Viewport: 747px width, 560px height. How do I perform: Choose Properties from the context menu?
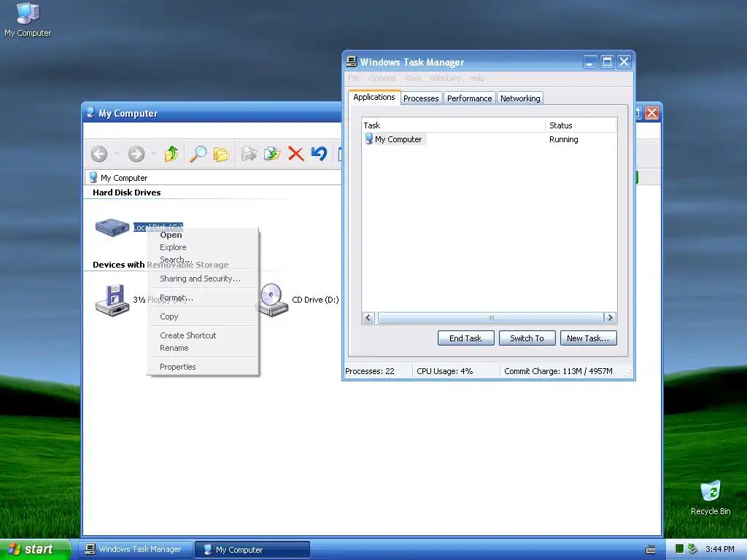tap(203, 367)
